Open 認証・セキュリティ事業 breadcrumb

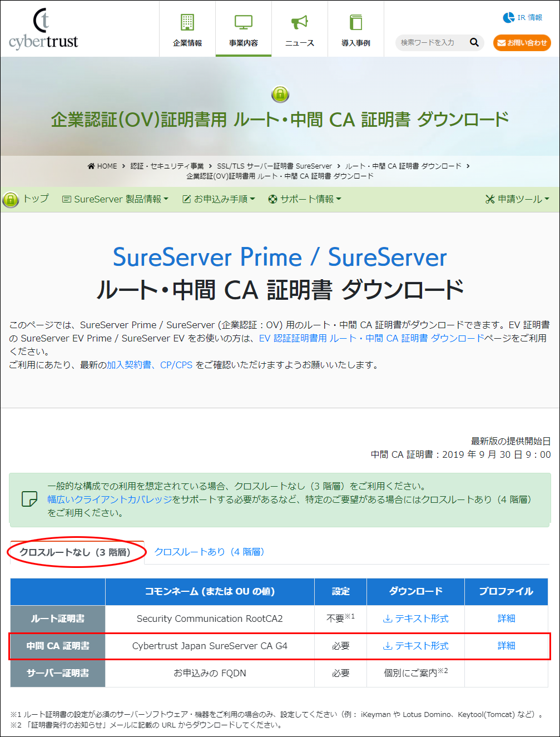[x=167, y=166]
